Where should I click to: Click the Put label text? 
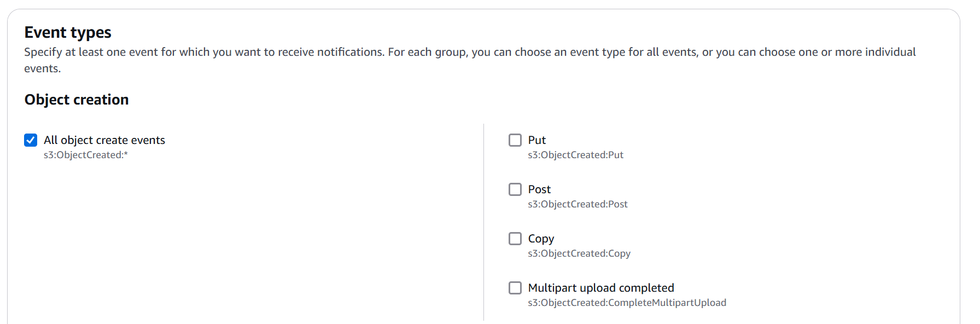(537, 140)
